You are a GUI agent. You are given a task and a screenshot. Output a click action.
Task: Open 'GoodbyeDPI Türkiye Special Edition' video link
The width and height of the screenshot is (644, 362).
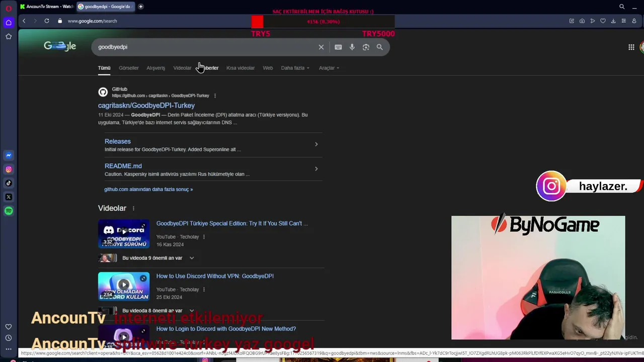tap(232, 223)
